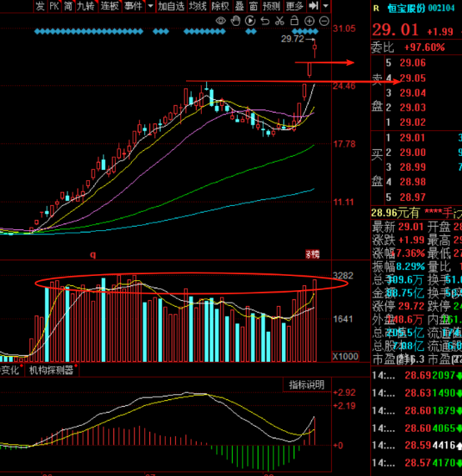
Task: Switch to the 机构探测器 tab
Action: [52, 370]
